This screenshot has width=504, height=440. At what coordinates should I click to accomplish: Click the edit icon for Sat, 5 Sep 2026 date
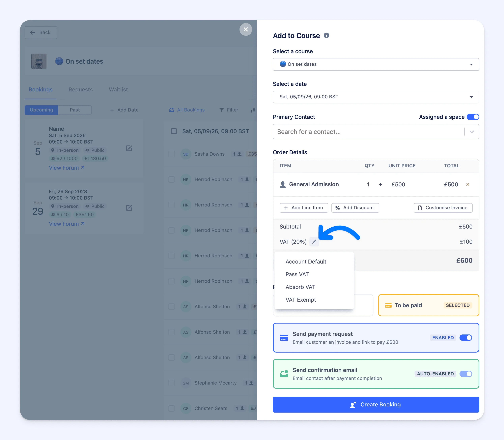coord(129,148)
